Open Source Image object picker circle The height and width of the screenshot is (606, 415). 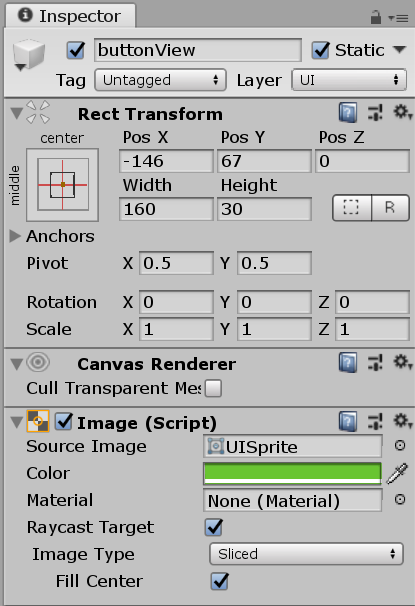(400, 446)
